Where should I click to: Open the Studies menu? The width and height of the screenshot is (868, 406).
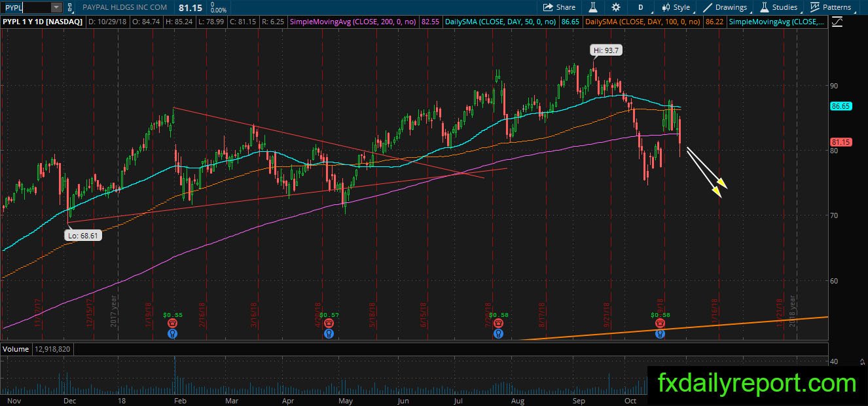(x=779, y=7)
